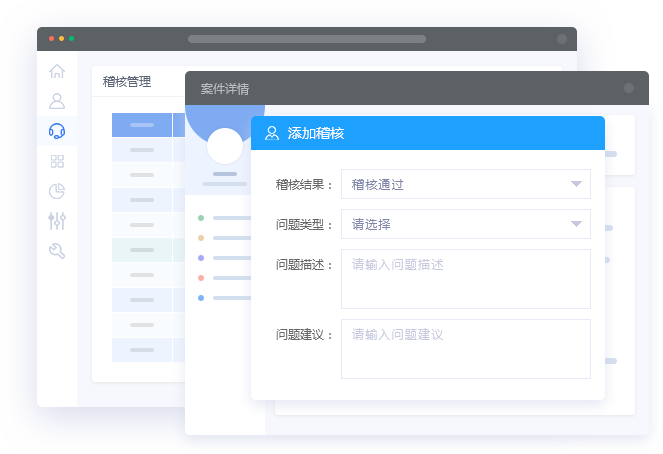Open the Home icon in the sidebar
This screenshot has height=454, width=663.
coord(57,71)
